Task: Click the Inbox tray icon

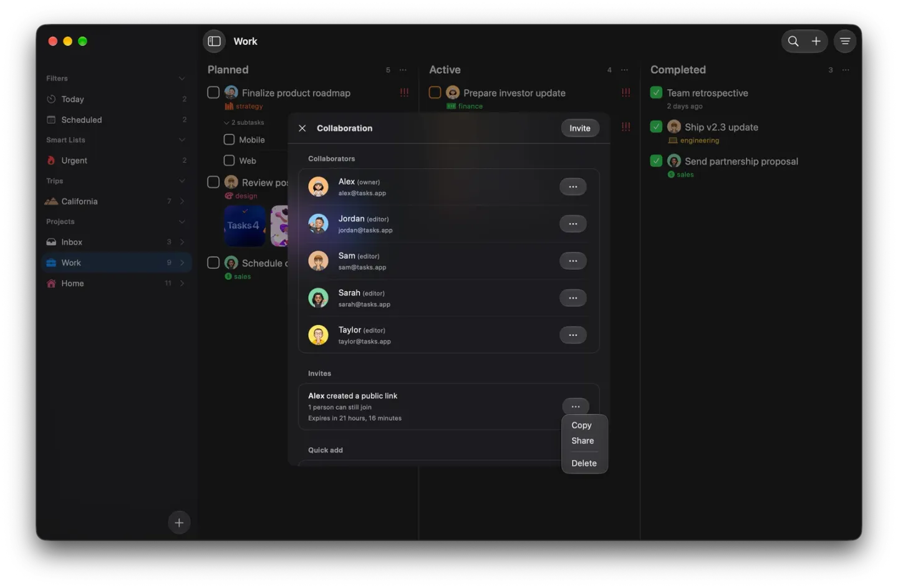Action: 51,242
